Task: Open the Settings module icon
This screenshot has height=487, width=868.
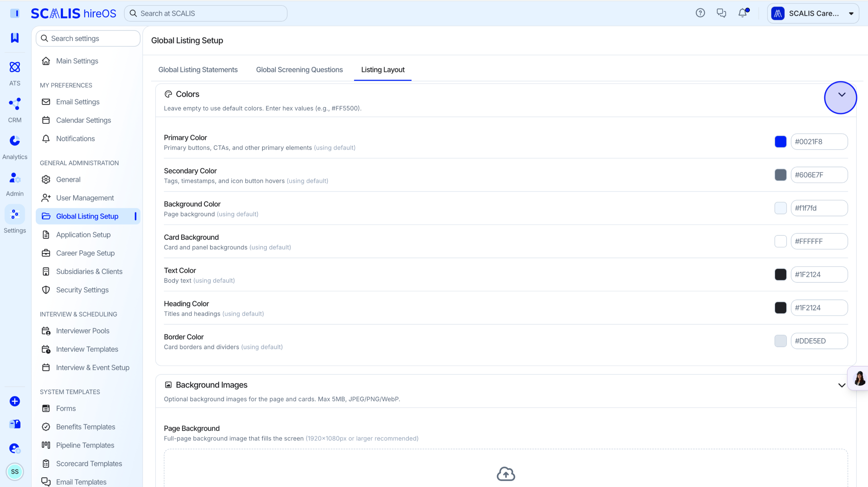Action: [x=15, y=214]
